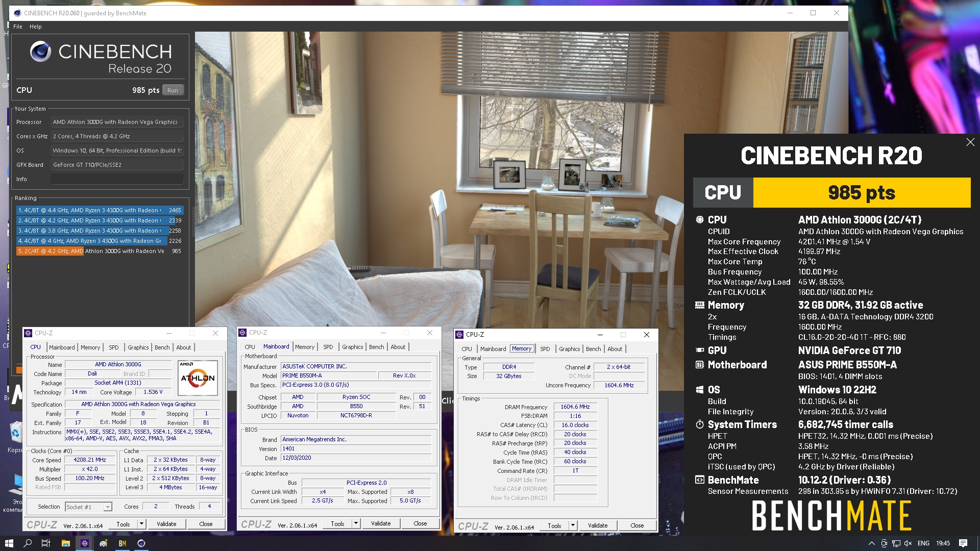Open the Paint palette app on taskbar

104,543
